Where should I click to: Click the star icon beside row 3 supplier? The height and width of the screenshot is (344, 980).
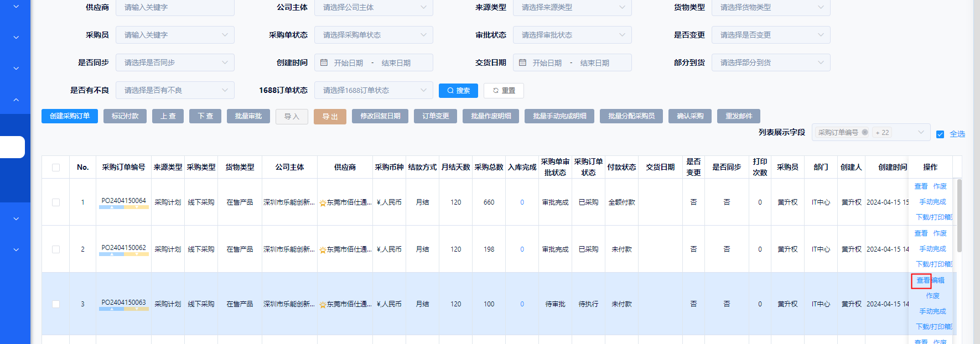tap(323, 305)
